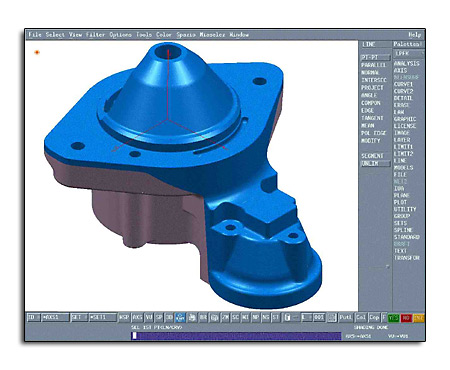
Task: Select the SEGMENT line option
Action: click(373, 156)
